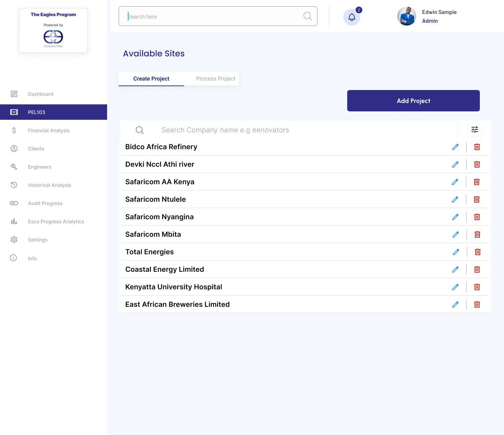Image resolution: width=504 pixels, height=435 pixels.
Task: Click magnifier icon in company search
Action: point(140,130)
